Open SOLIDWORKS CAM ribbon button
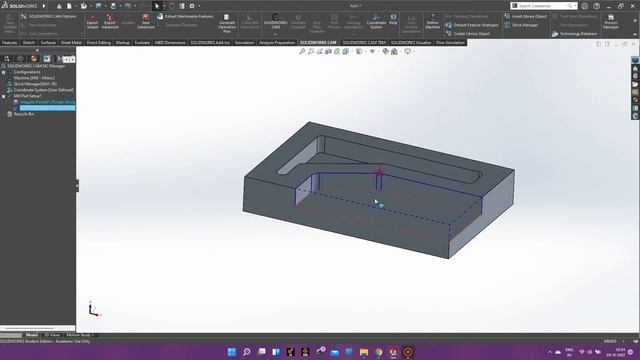The width and height of the screenshot is (640, 360). click(x=276, y=22)
